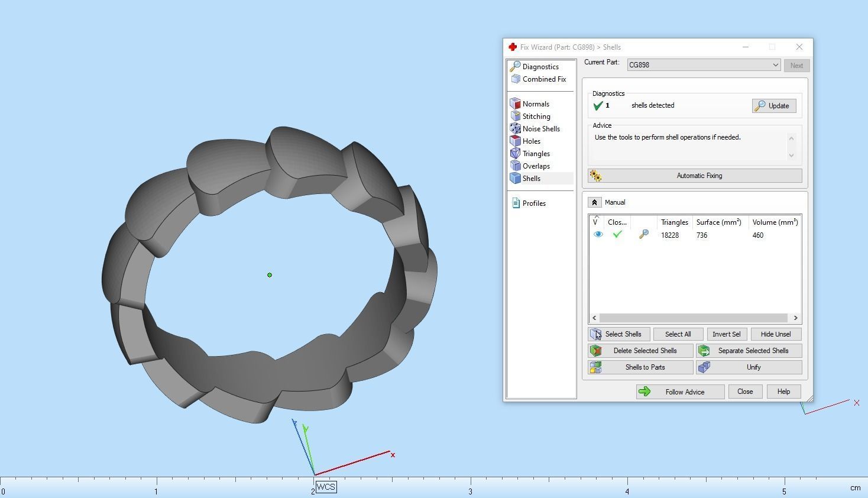This screenshot has height=498, width=868.
Task: Click the WCS label at origin
Action: click(326, 487)
